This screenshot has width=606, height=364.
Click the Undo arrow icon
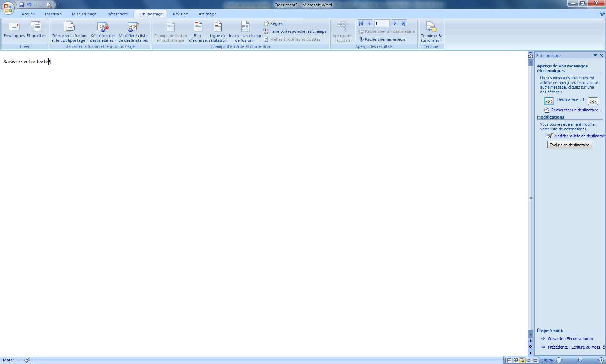pos(29,5)
